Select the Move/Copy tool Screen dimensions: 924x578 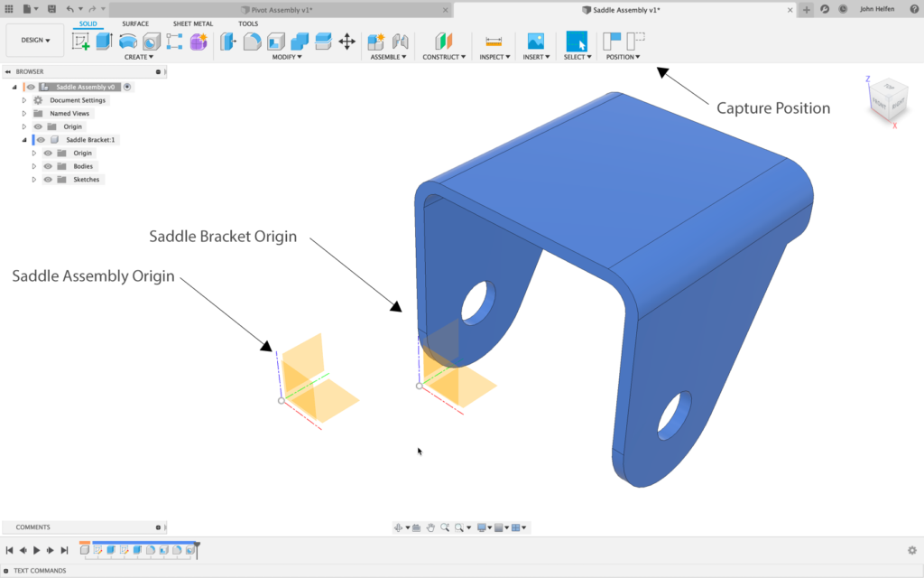(x=347, y=42)
